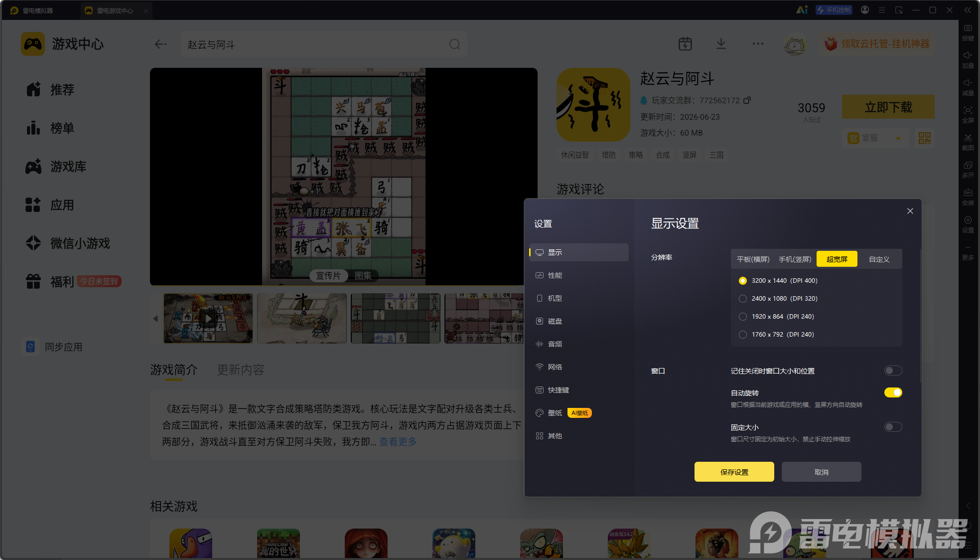The height and width of the screenshot is (560, 980).
Task: Open 微信小游戏 in the left sidebar
Action: (x=68, y=243)
